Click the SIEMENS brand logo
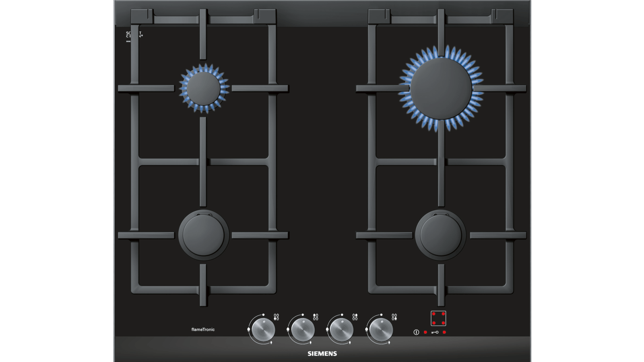 (322, 354)
